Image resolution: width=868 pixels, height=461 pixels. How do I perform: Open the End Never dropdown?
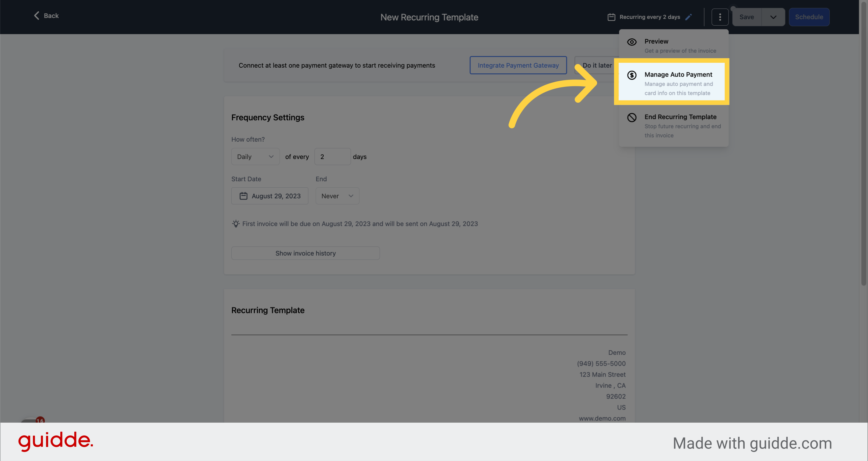tap(337, 196)
